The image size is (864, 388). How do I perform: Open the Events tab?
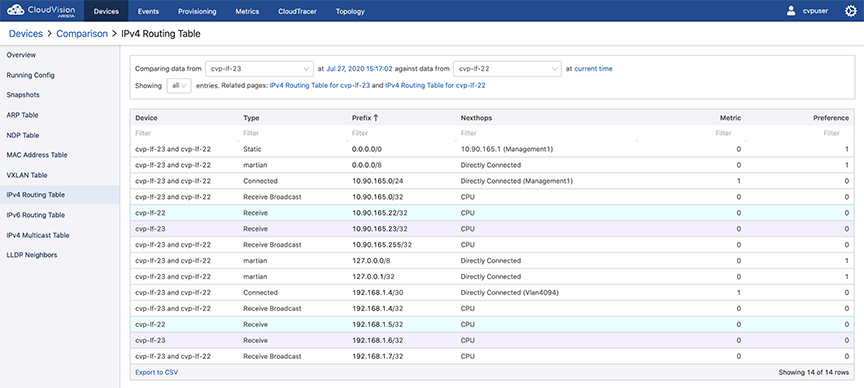pyautogui.click(x=149, y=11)
